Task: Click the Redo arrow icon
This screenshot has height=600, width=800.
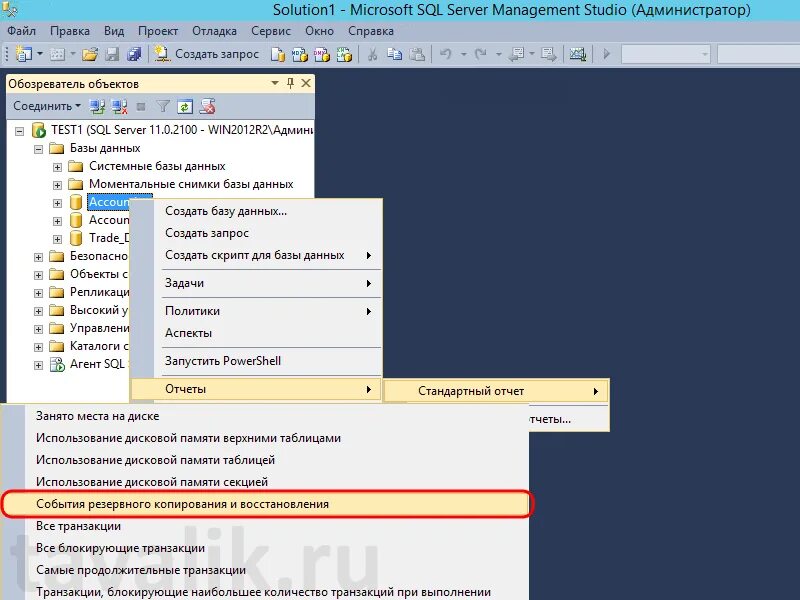Action: [x=481, y=54]
